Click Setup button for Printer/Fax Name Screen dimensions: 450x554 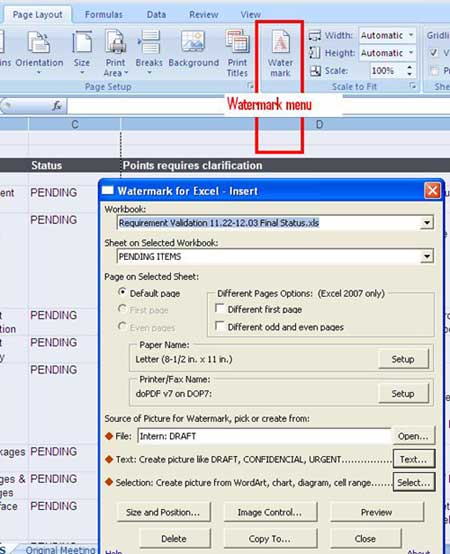403,393
